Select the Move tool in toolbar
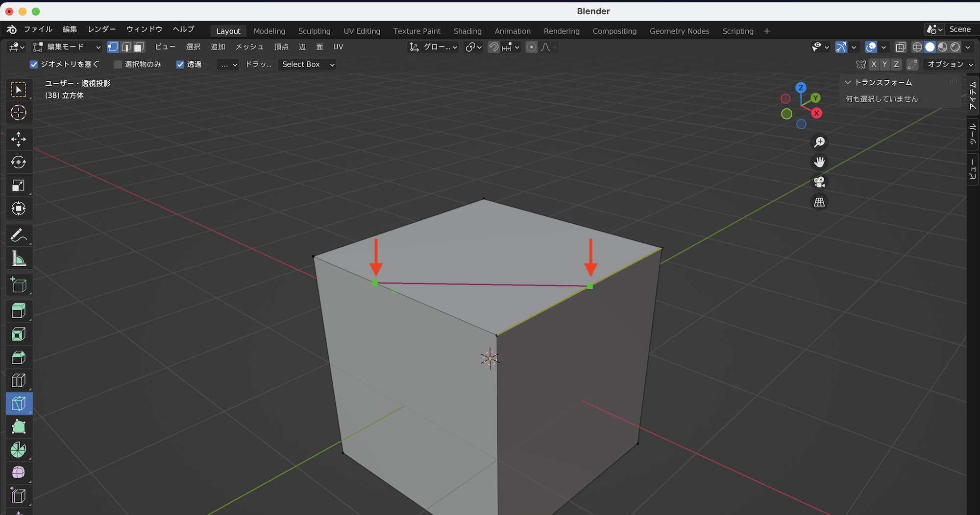The width and height of the screenshot is (980, 515). pyautogui.click(x=19, y=139)
